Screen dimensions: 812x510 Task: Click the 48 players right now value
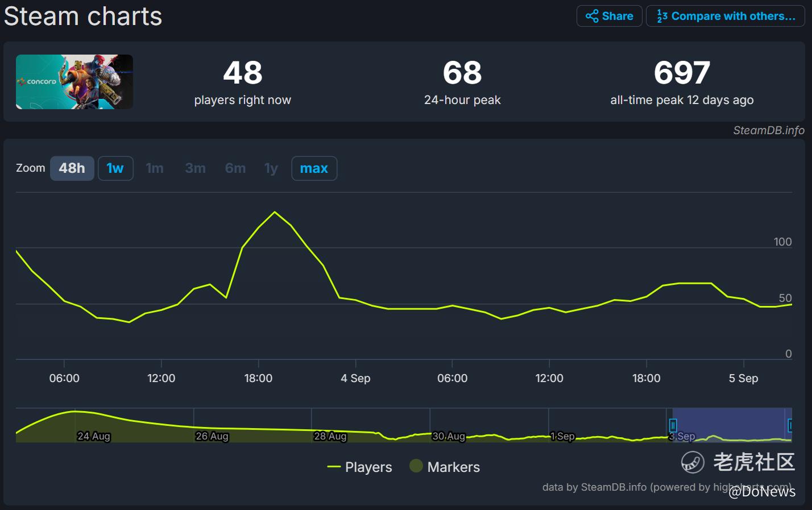[x=243, y=73]
